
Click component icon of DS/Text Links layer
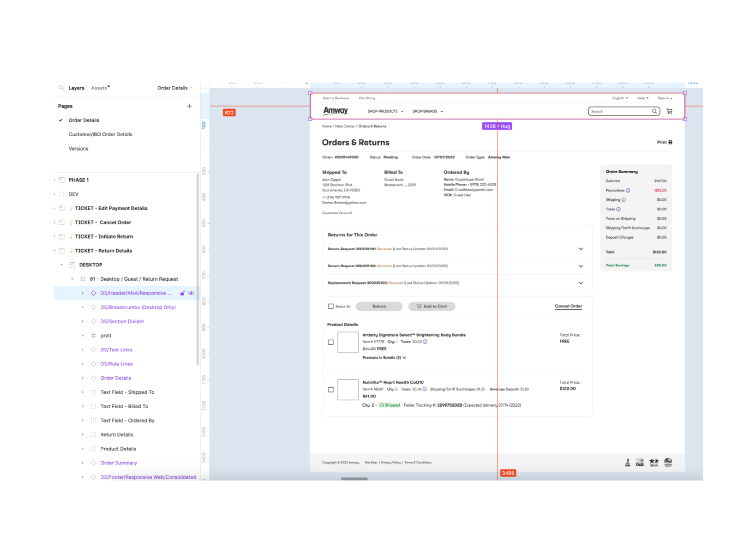pyautogui.click(x=93, y=350)
